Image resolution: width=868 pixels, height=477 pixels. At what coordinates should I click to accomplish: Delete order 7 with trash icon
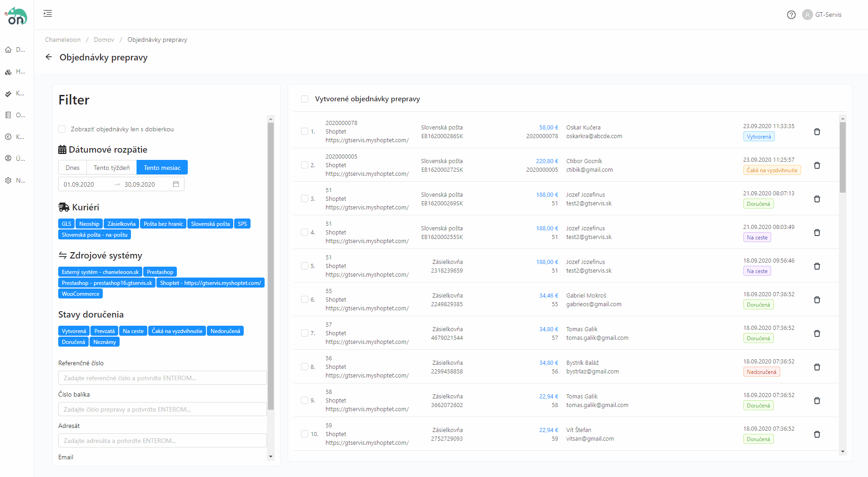point(817,333)
